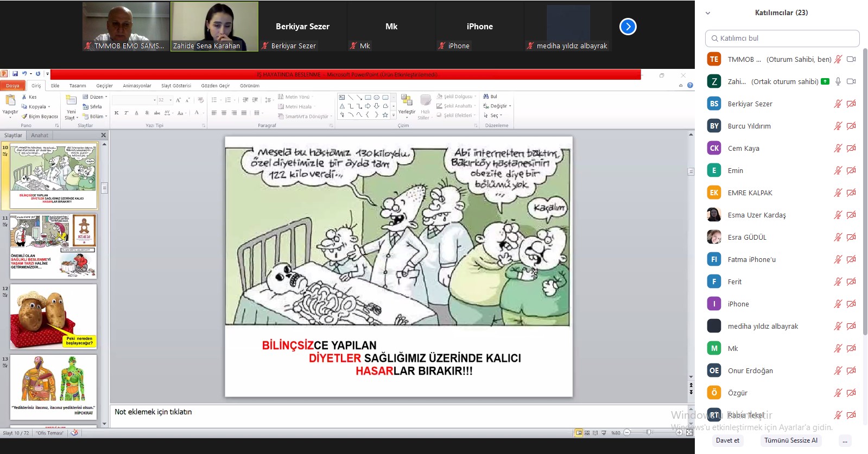Image resolution: width=868 pixels, height=454 pixels.
Task: Switch to the Tasarım ribbon tab
Action: point(78,86)
